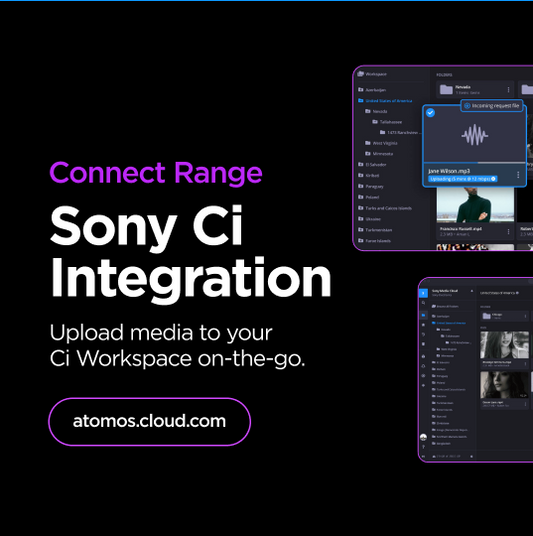533x536 pixels.
Task: Click the Jane Wilson.mp3 file name
Action: pos(449,171)
